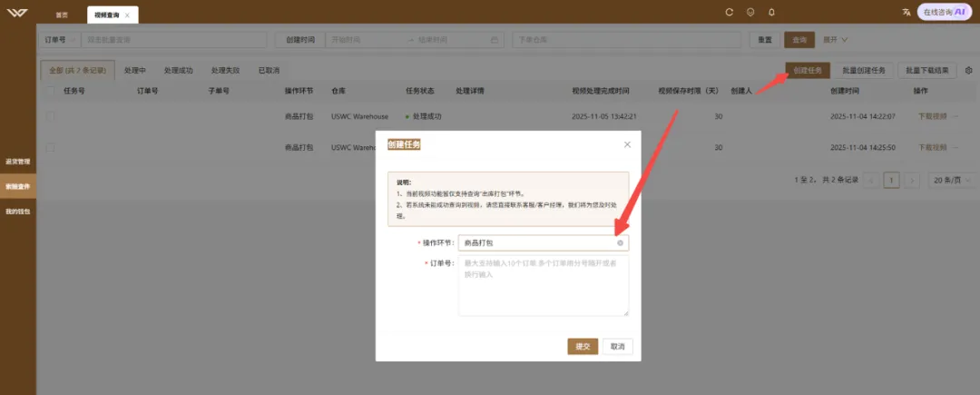This screenshot has height=395, width=980.
Task: Click the refresh icon in top bar
Action: point(729,12)
